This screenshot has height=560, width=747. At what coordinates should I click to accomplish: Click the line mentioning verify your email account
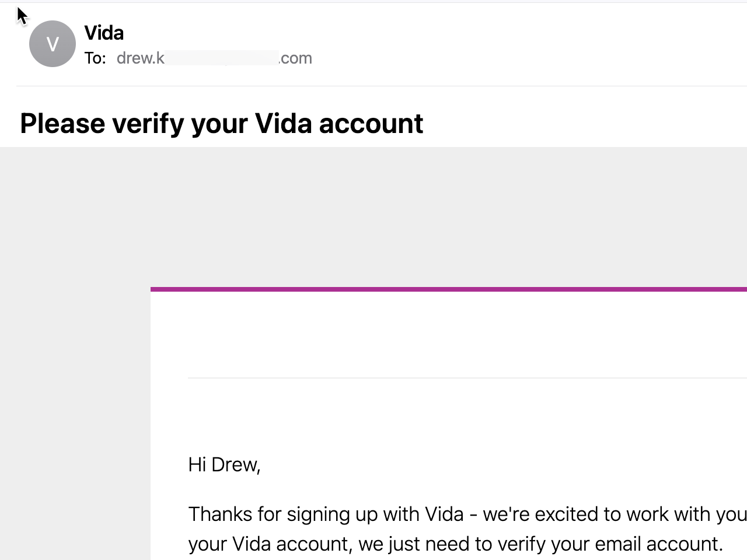[455, 544]
